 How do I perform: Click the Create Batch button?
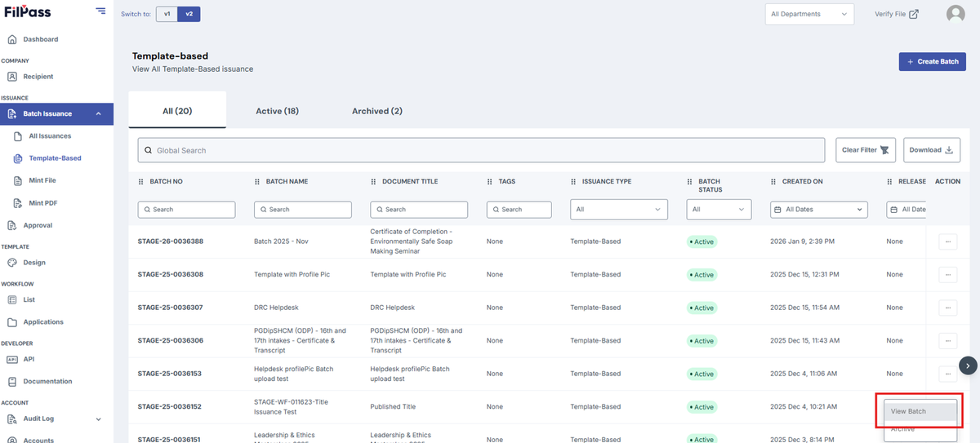(x=932, y=62)
